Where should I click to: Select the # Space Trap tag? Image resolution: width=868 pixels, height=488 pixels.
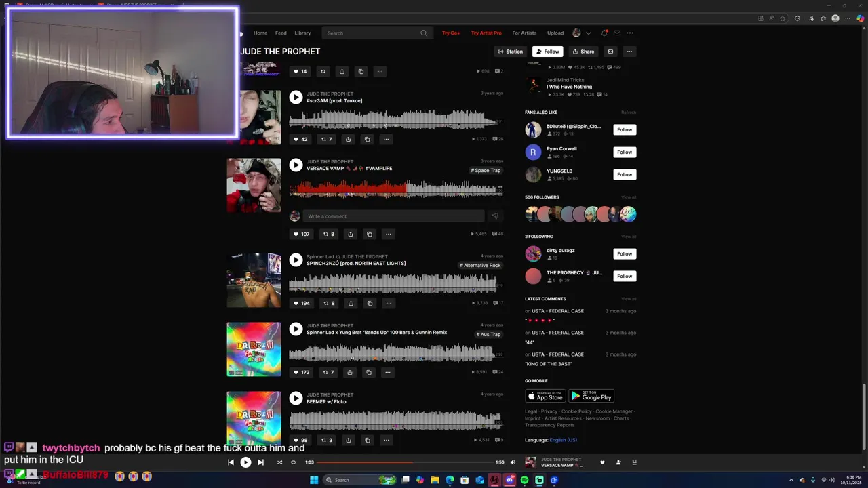(x=486, y=170)
